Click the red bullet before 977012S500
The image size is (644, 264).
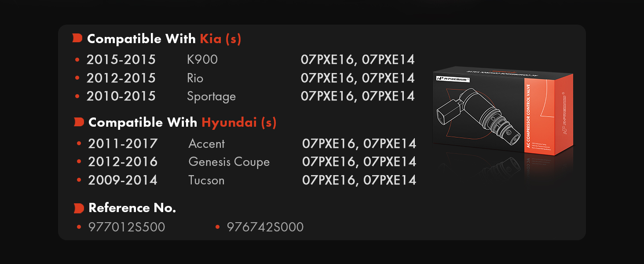tap(79, 227)
